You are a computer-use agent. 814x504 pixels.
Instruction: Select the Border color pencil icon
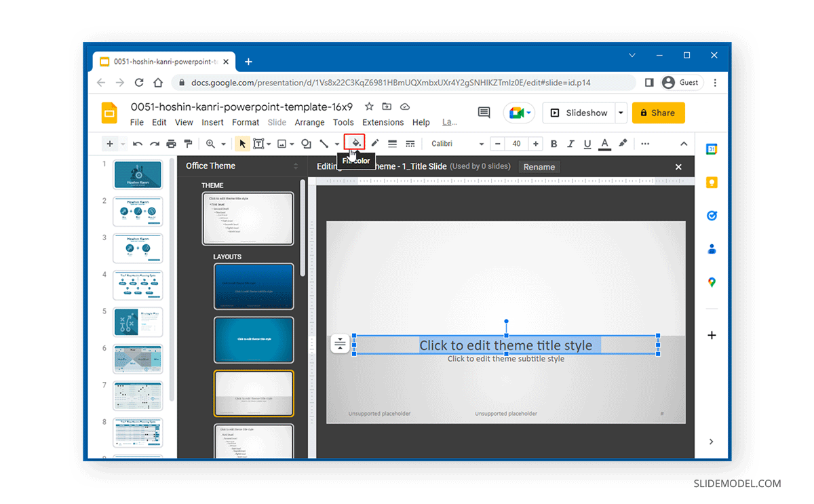tap(375, 143)
